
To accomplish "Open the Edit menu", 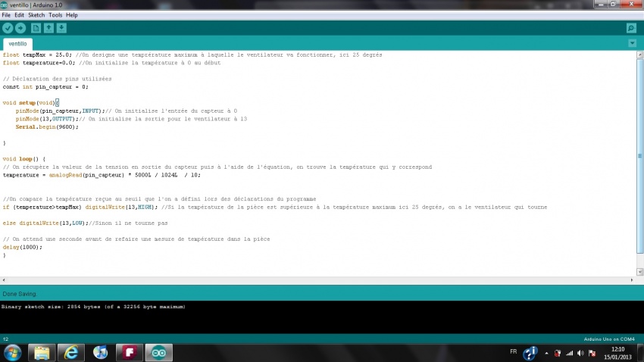I will (x=19, y=15).
